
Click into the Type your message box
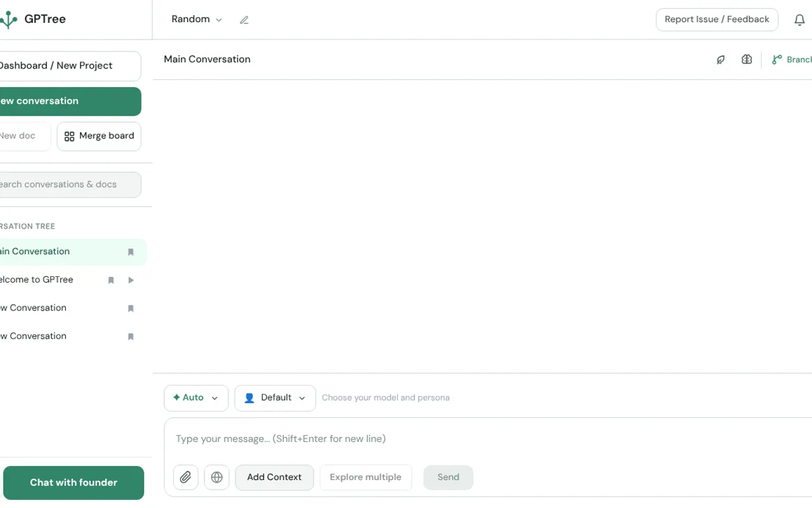pyautogui.click(x=488, y=439)
